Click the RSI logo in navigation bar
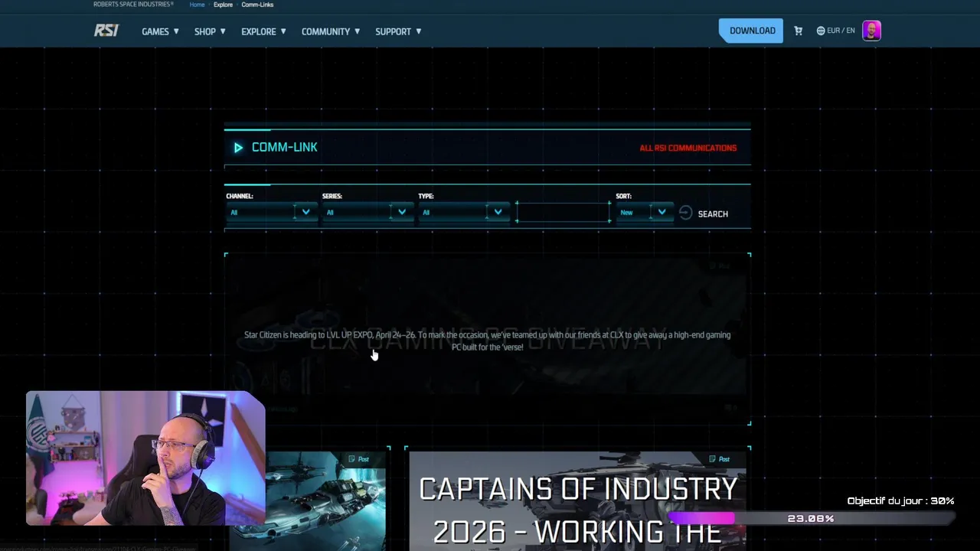Viewport: 980px width, 551px height. point(106,31)
